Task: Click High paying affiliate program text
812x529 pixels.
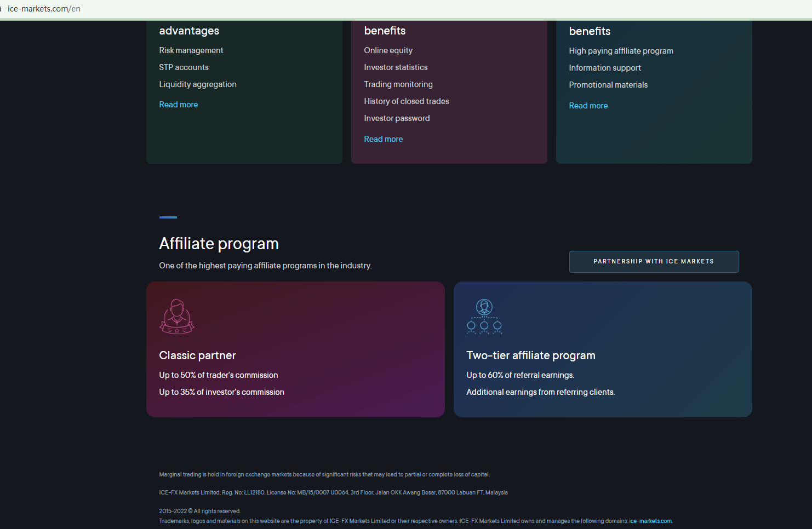Action: pos(621,51)
